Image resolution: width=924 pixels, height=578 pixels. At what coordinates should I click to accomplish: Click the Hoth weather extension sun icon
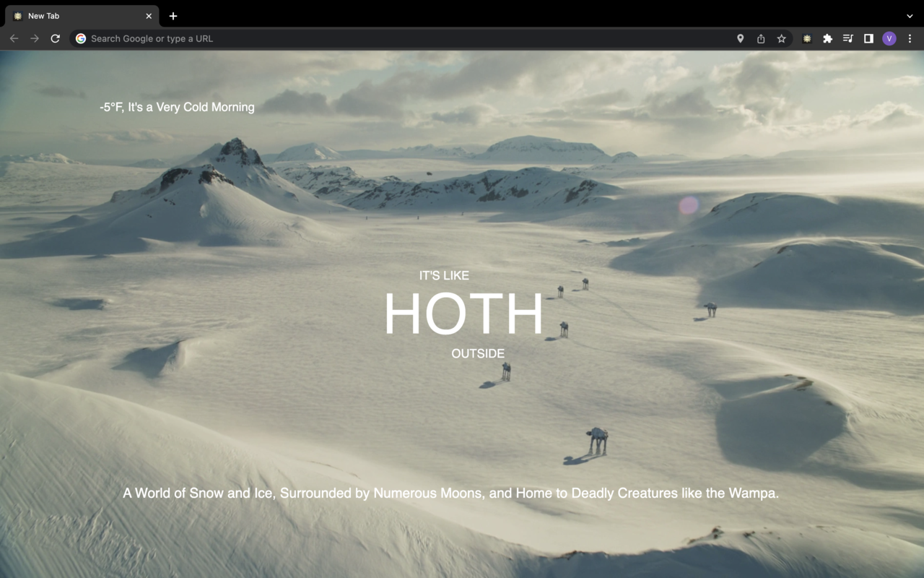click(x=806, y=38)
